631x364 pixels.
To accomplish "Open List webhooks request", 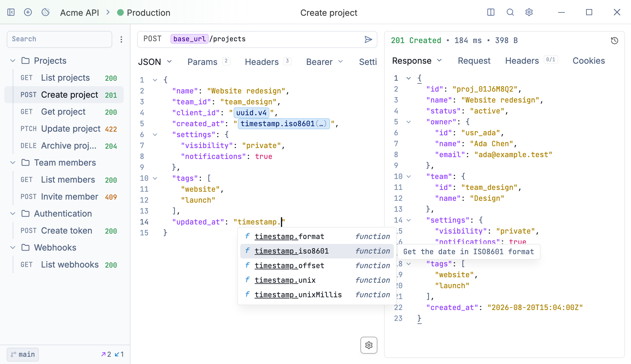I will [64, 265].
